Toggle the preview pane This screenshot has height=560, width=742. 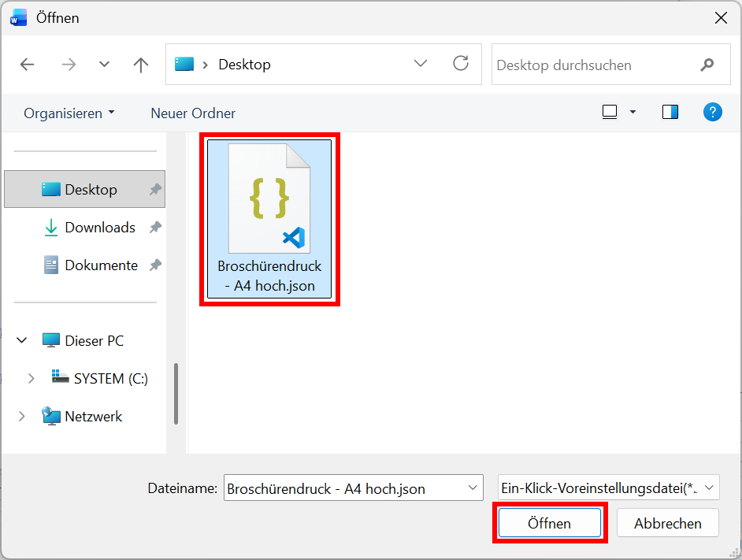coord(670,113)
